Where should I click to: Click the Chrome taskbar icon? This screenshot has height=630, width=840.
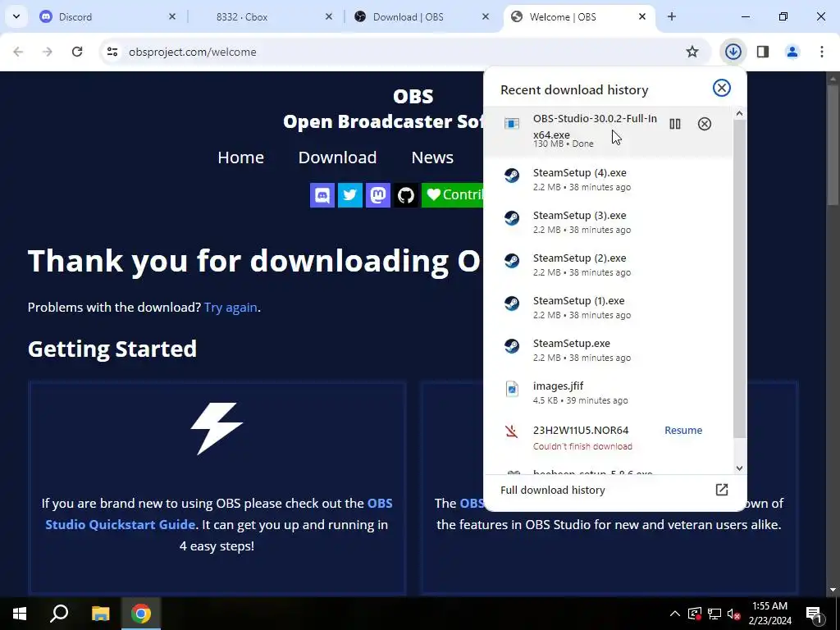tap(141, 614)
